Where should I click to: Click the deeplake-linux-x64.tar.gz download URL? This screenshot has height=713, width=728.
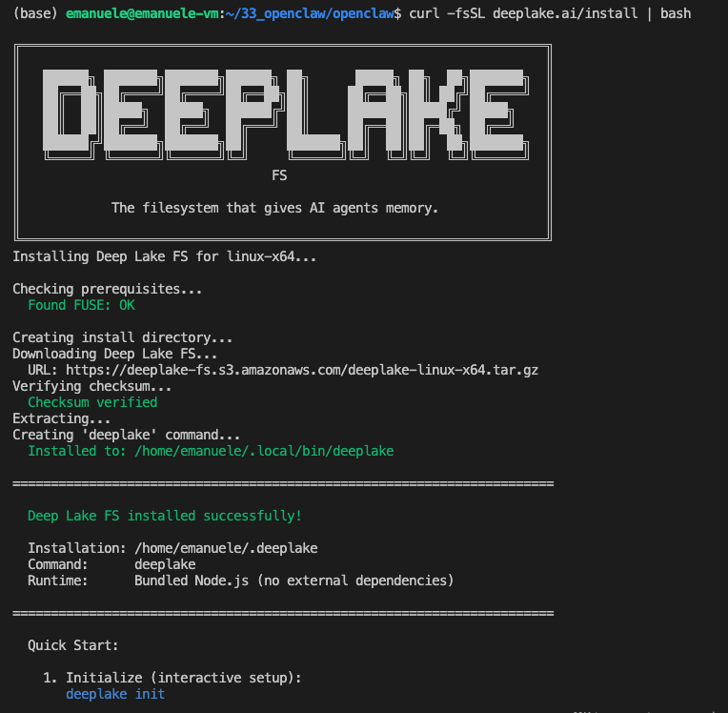click(302, 370)
